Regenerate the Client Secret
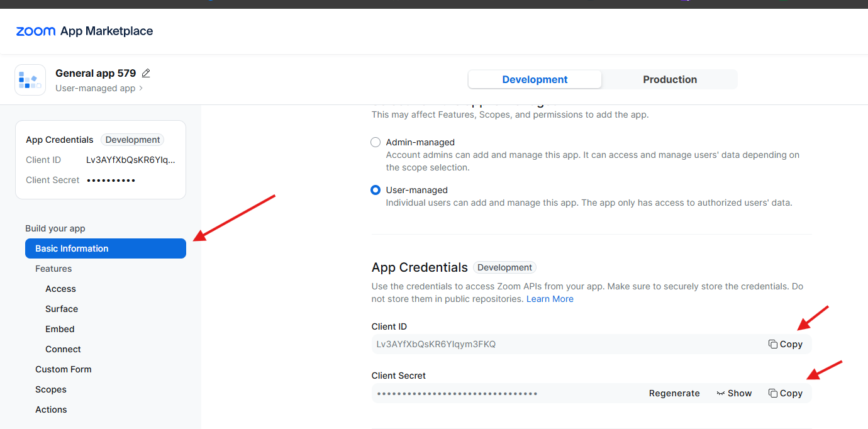Screen dimensions: 868x429 [x=674, y=393]
